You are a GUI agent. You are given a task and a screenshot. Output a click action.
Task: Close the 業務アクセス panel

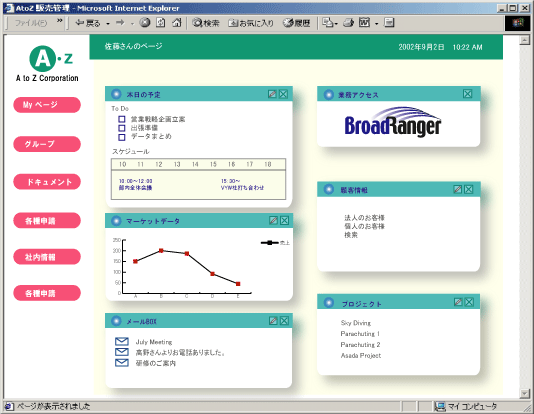click(x=468, y=94)
